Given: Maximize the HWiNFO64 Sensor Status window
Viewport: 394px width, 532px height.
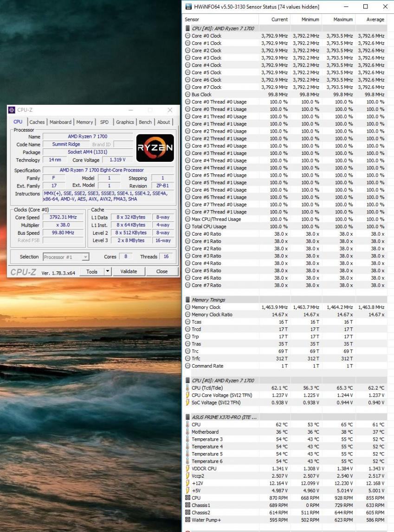Looking at the screenshot, I should (366, 6).
